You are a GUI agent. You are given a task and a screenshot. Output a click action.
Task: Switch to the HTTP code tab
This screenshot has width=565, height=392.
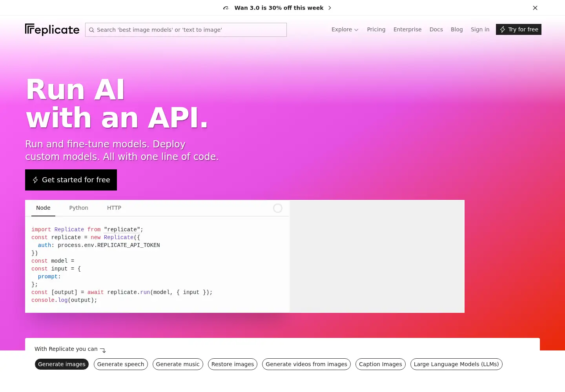point(114,208)
